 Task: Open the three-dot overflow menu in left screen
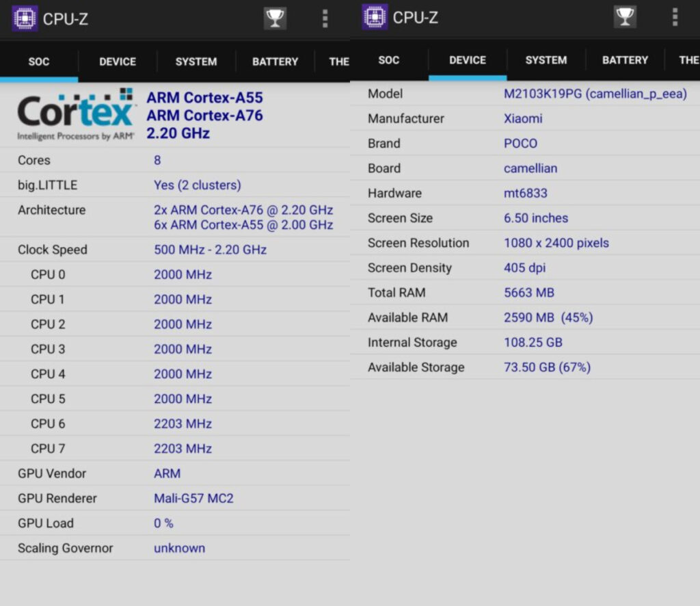click(x=325, y=18)
